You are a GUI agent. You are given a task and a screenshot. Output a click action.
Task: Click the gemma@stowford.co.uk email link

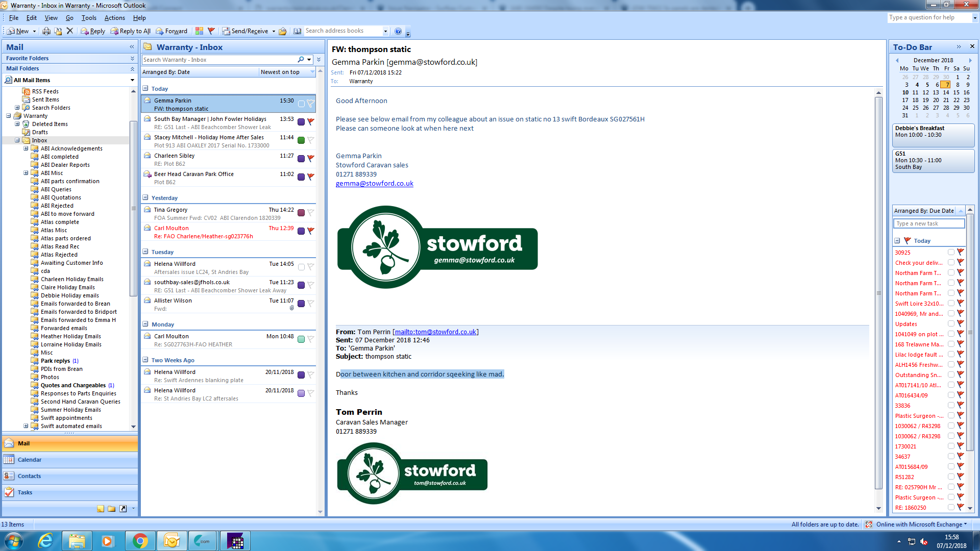[374, 184]
